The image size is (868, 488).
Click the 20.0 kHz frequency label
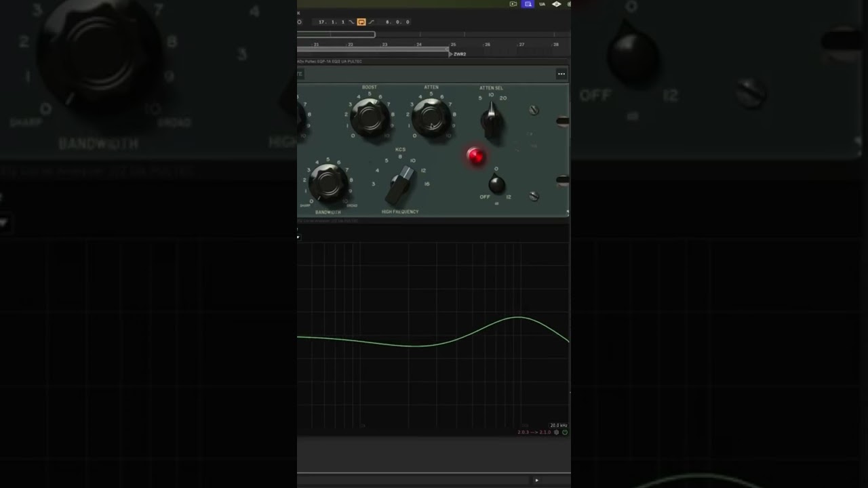coord(559,426)
